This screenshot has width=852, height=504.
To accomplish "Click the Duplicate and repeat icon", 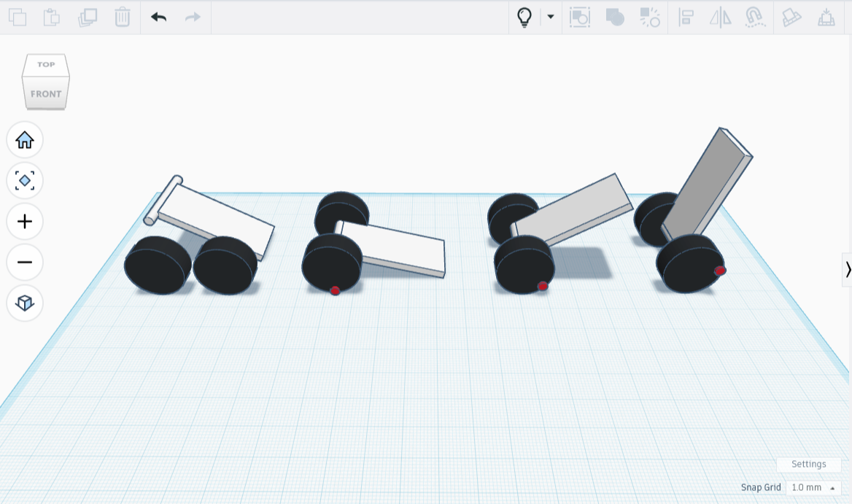I will click(x=88, y=17).
